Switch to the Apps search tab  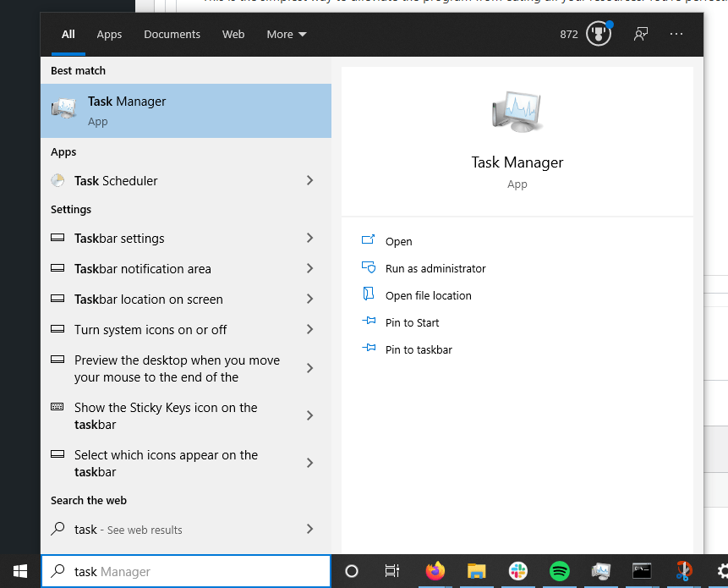[109, 35]
